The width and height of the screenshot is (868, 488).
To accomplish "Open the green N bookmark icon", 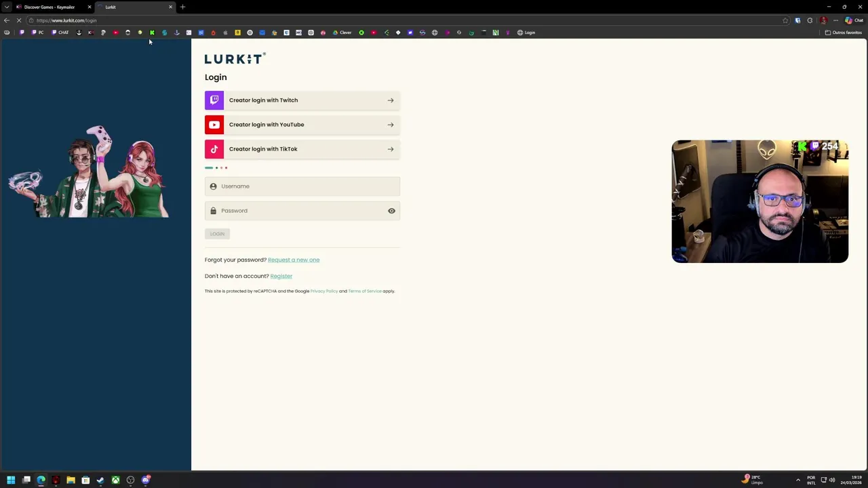I will point(496,33).
